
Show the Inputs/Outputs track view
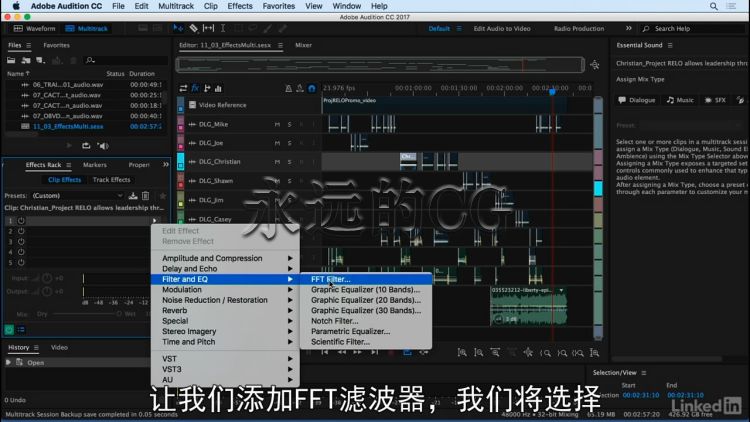pos(183,88)
